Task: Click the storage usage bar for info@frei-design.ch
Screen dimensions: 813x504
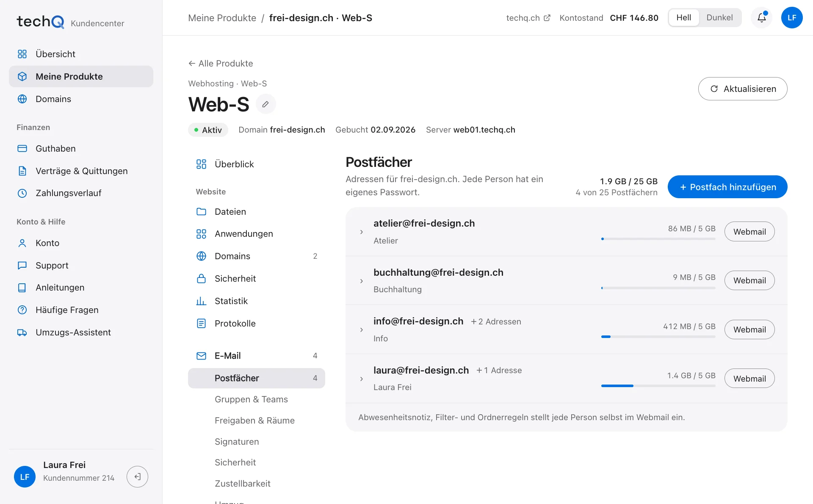Action: pyautogui.click(x=658, y=337)
